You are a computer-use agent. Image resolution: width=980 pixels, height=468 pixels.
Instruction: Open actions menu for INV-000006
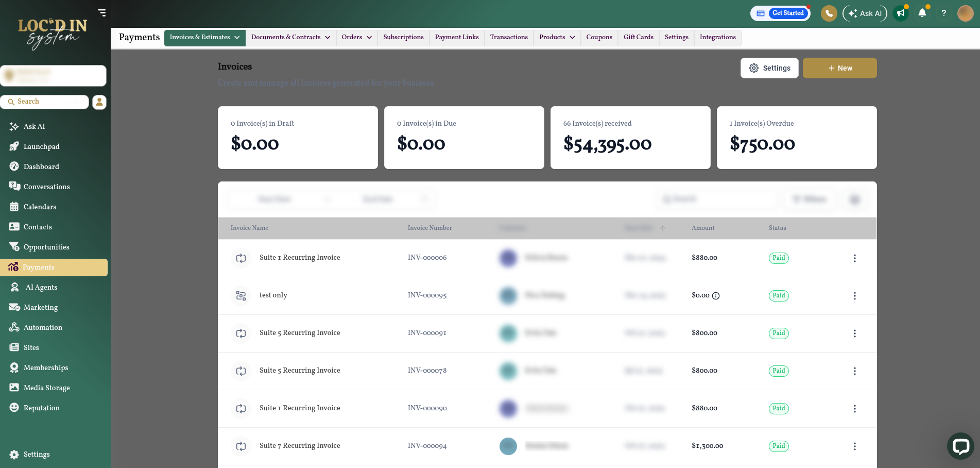(855, 258)
